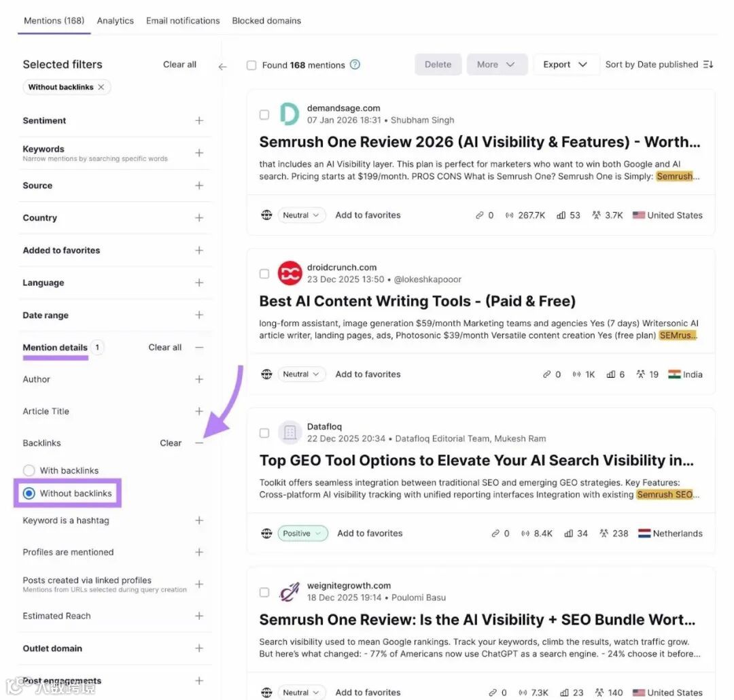Expand the Keywords filter
Viewport: 734px width, 700px height.
(x=199, y=153)
